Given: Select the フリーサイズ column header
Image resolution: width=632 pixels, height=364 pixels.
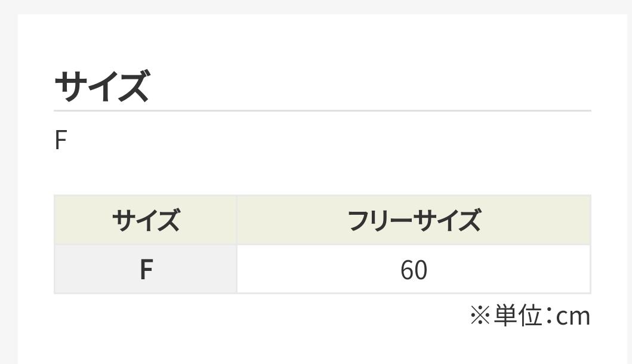Looking at the screenshot, I should (x=414, y=220).
